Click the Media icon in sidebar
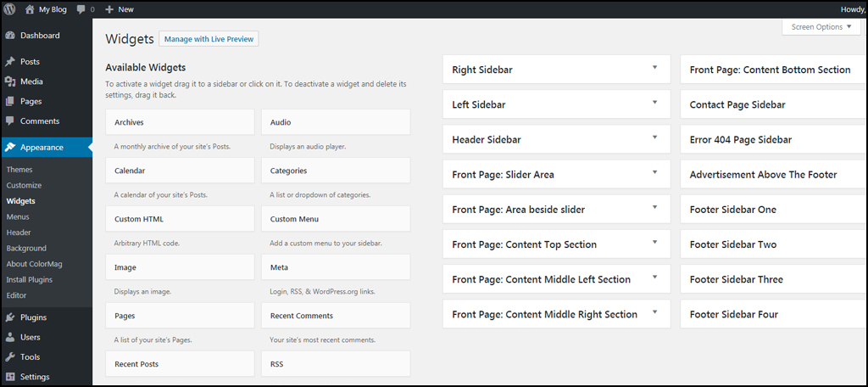This screenshot has height=387, width=868. (10, 81)
